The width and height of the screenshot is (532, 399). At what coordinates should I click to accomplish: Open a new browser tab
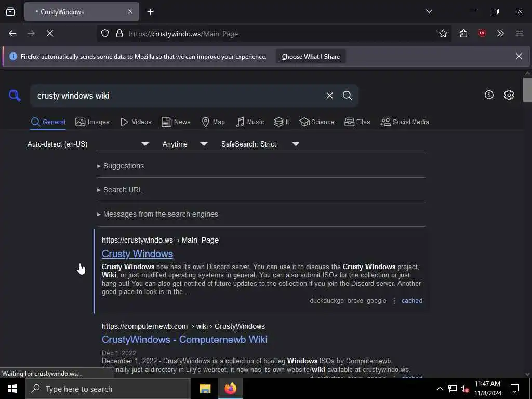tap(150, 12)
